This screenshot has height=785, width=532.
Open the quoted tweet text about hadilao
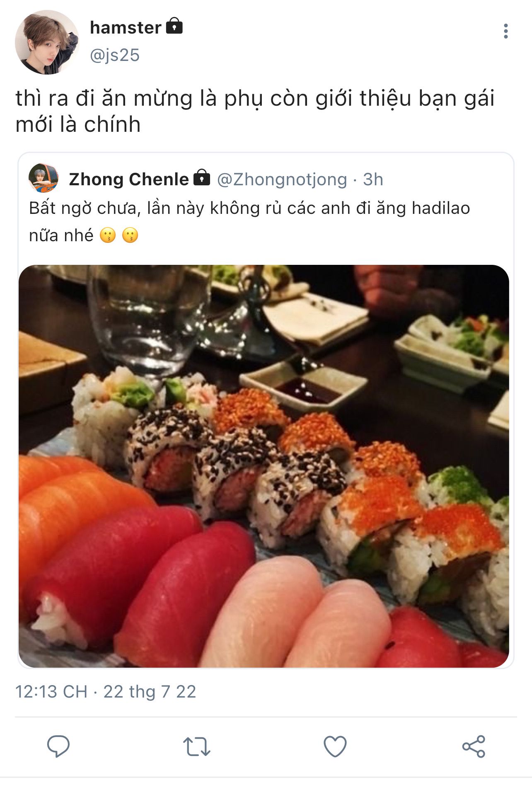point(249,222)
